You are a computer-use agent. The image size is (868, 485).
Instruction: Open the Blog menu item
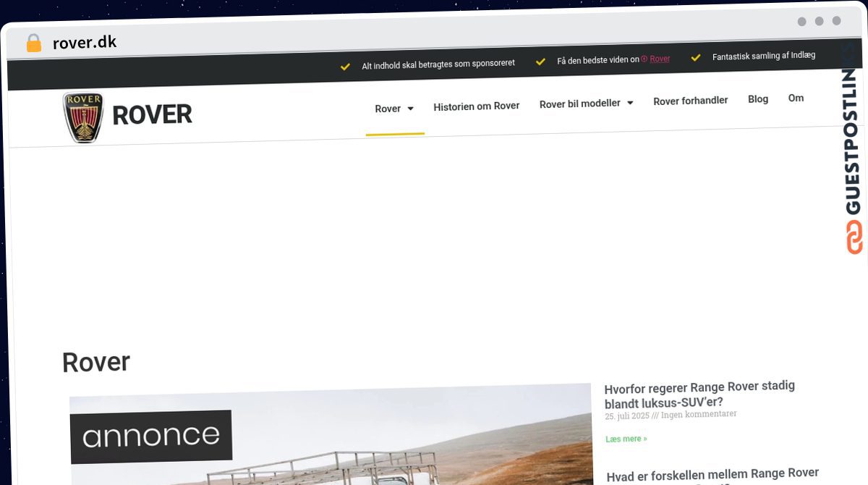click(x=758, y=98)
